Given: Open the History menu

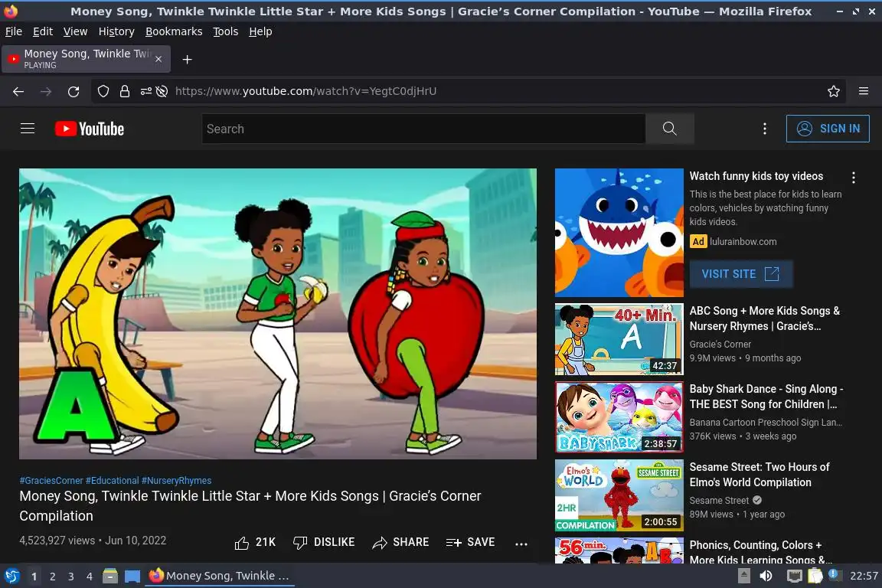Looking at the screenshot, I should click(x=116, y=31).
